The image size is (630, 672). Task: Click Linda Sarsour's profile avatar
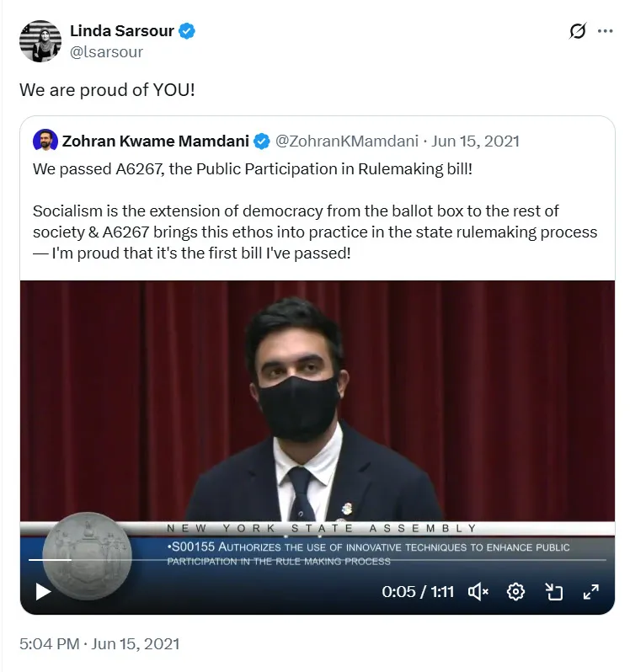(x=40, y=41)
